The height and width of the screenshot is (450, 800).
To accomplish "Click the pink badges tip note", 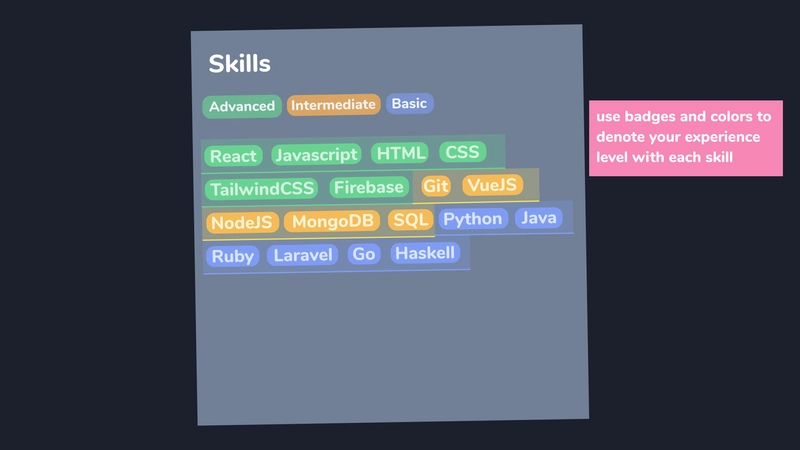I will click(x=686, y=138).
